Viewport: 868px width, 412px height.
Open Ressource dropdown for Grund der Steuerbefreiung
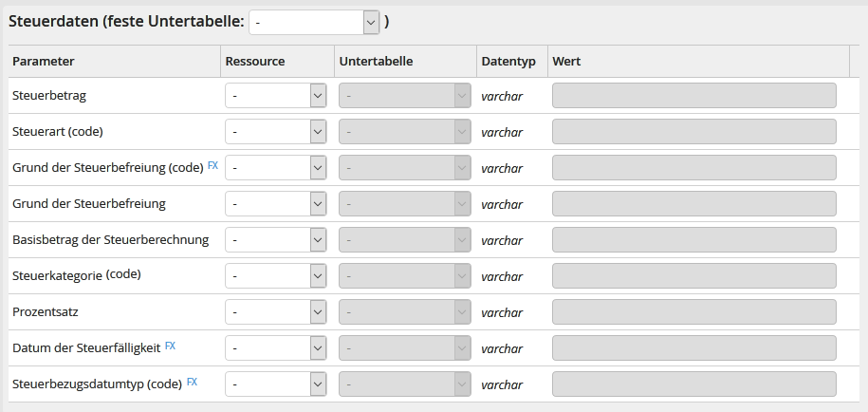(275, 204)
